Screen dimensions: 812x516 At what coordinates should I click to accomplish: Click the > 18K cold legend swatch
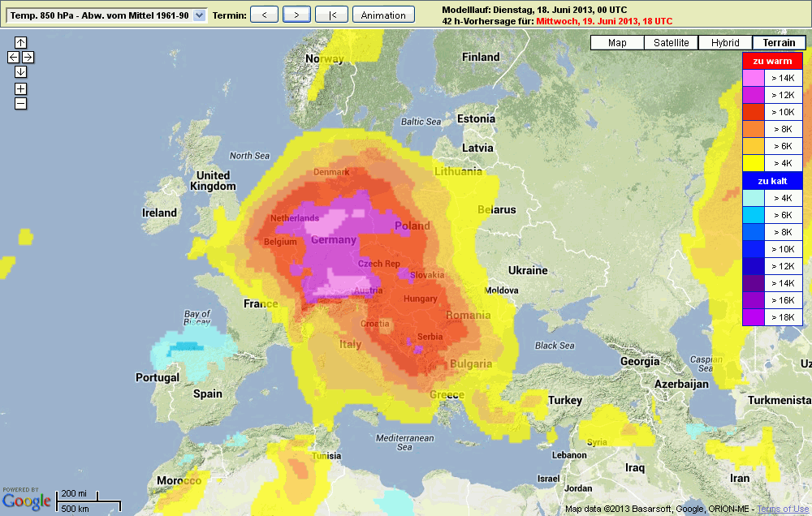[754, 317]
